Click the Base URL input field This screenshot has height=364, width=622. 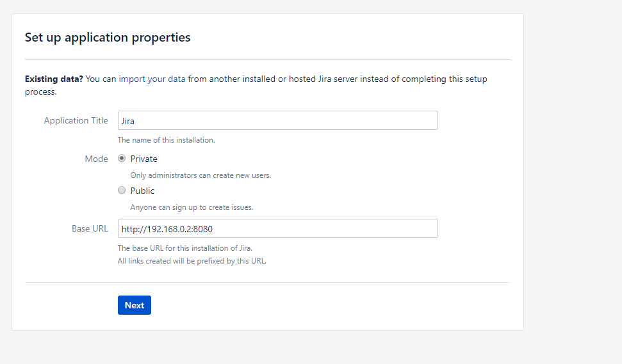(x=277, y=228)
